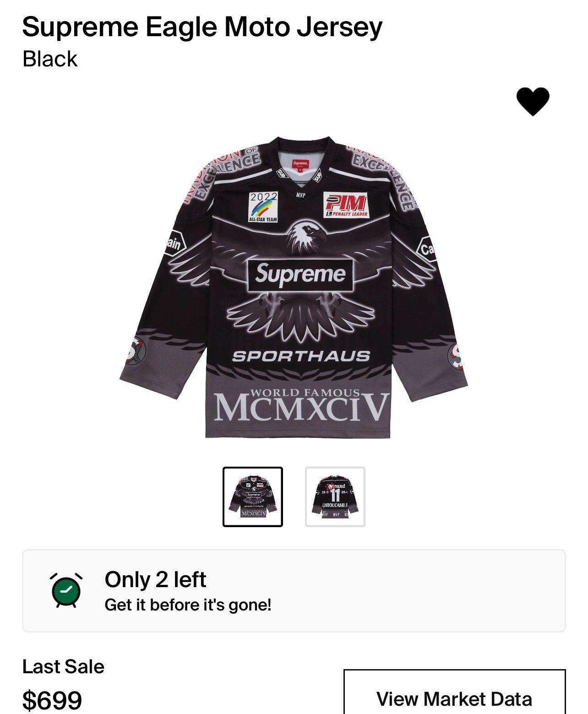Click the Captain patch on right sleeve
Image resolution: width=588 pixels, height=714 pixels.
coord(426,249)
